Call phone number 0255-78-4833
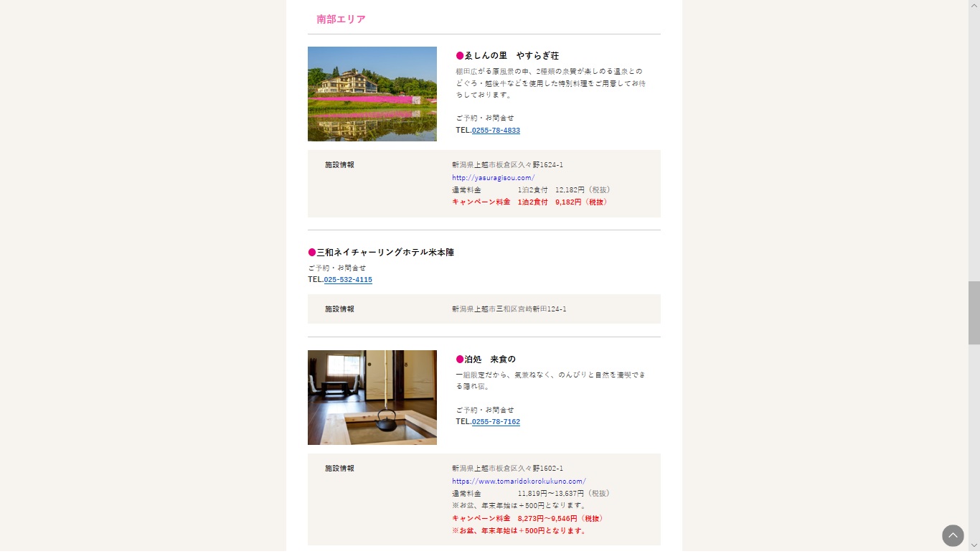980x554 pixels. click(x=496, y=131)
